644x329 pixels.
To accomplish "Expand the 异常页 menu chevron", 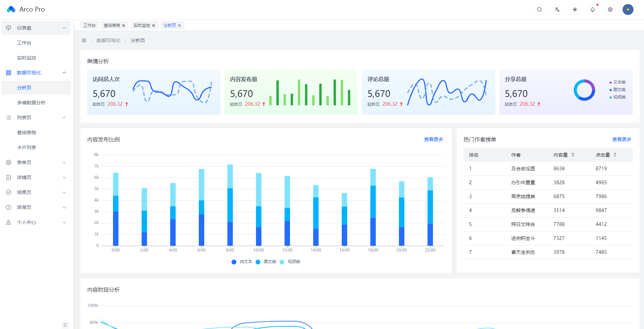I will coord(64,207).
